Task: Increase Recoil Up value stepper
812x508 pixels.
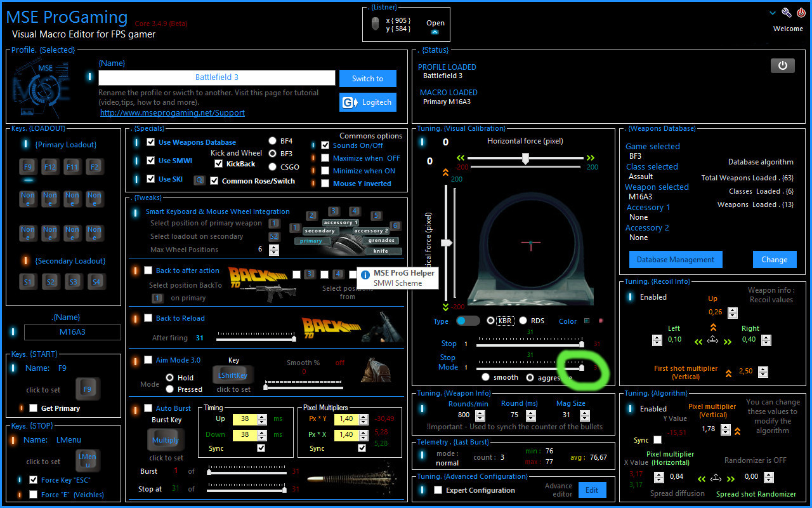Action: (733, 310)
